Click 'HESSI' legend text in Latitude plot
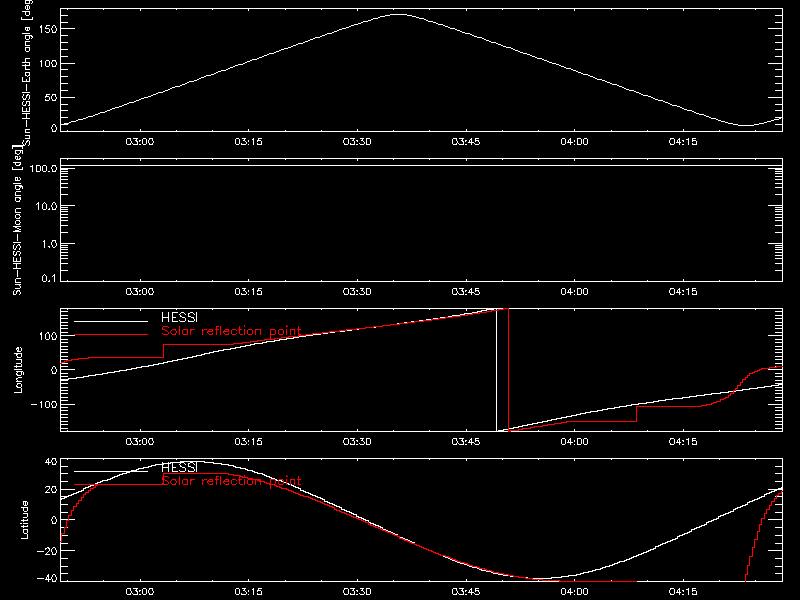This screenshot has width=800, height=600. pos(179,467)
